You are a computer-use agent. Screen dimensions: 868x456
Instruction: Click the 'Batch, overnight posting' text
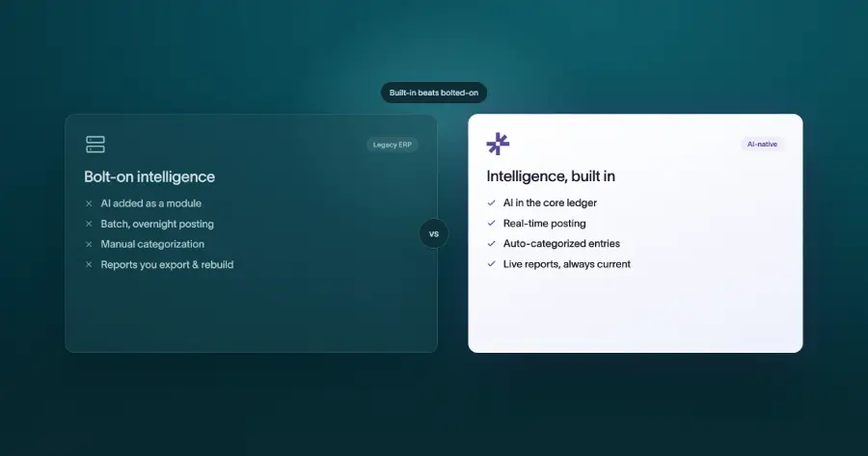pyautogui.click(x=157, y=224)
